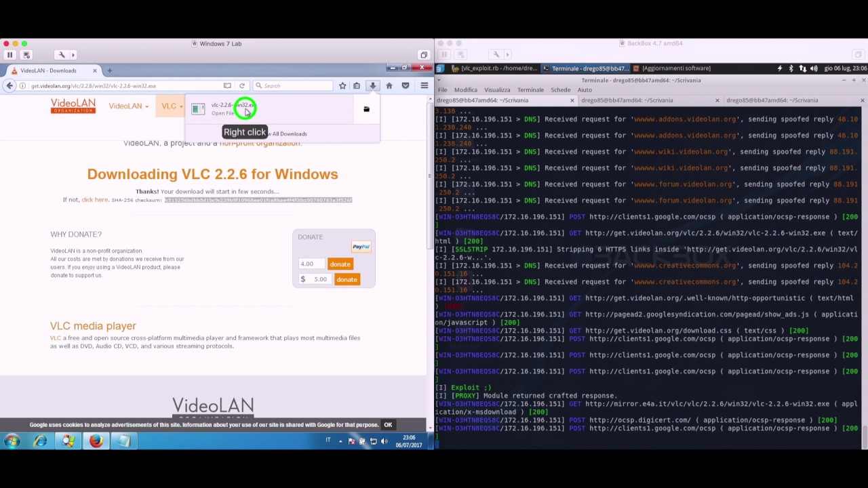Show Firefox bookmarks clipboard icon
868x488 pixels.
tap(357, 86)
